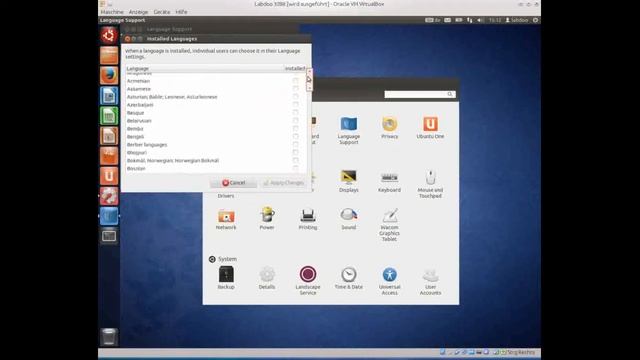Tick the Belarusian installed checkbox
The image size is (640, 360).
point(296,120)
